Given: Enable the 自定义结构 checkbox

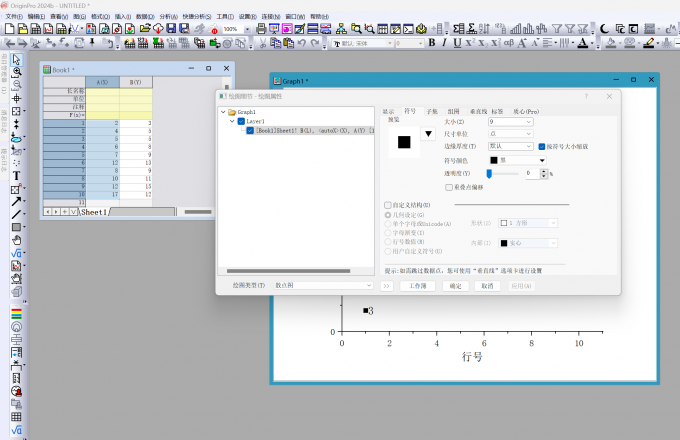Looking at the screenshot, I should tap(388, 205).
